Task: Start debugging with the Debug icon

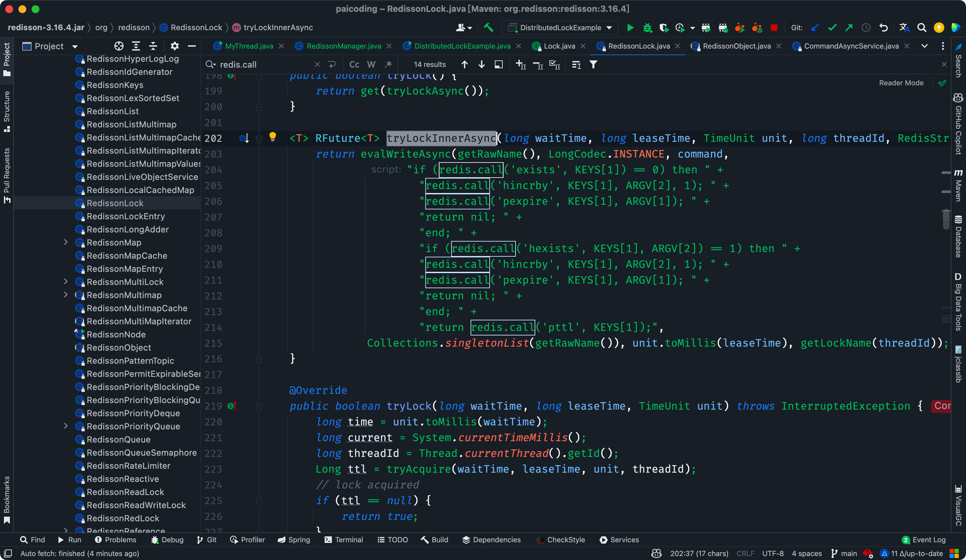Action: click(x=647, y=28)
